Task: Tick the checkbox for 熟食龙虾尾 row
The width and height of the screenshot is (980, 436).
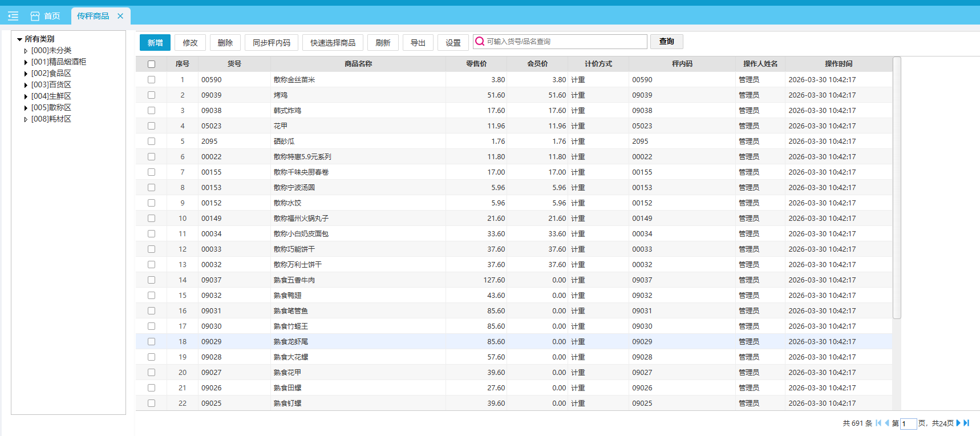Action: 151,342
